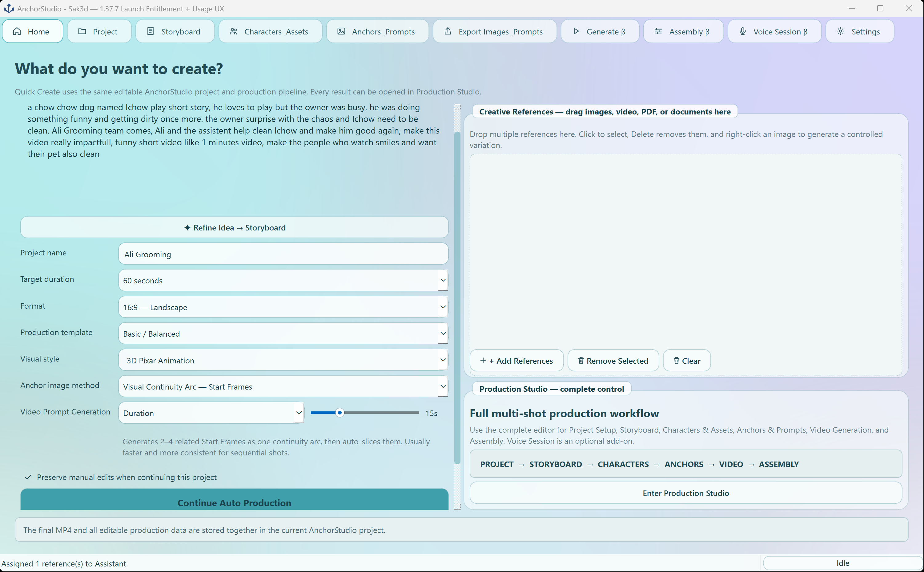Click the Project folder icon

point(82,31)
